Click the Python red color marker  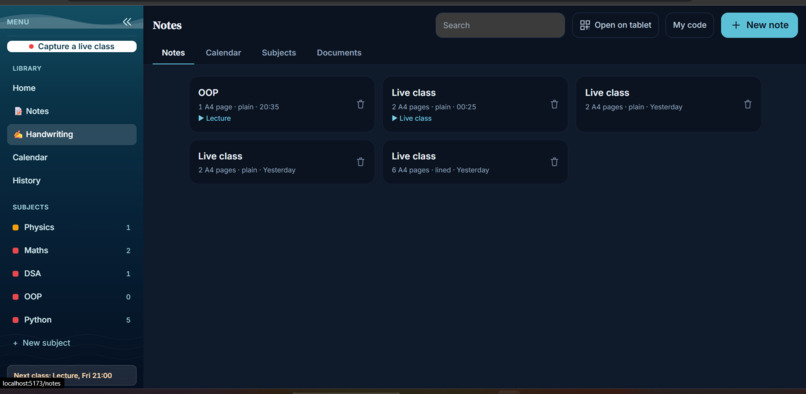[x=15, y=320]
